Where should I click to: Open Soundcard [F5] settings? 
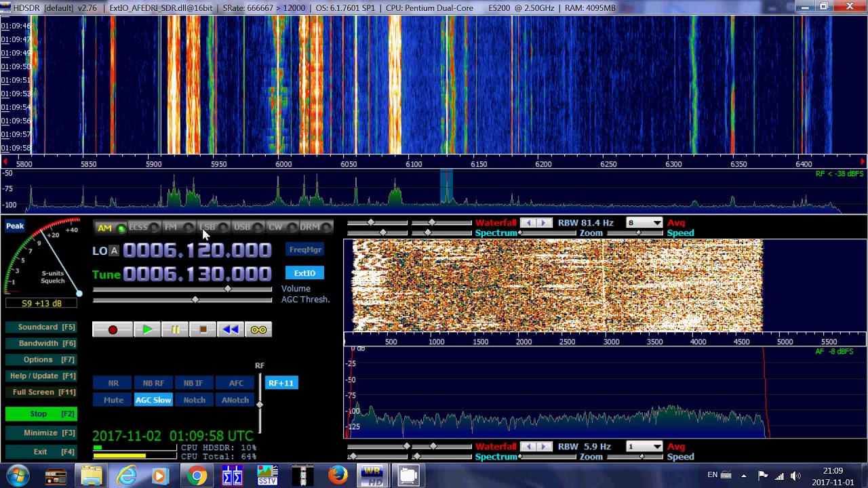click(41, 327)
